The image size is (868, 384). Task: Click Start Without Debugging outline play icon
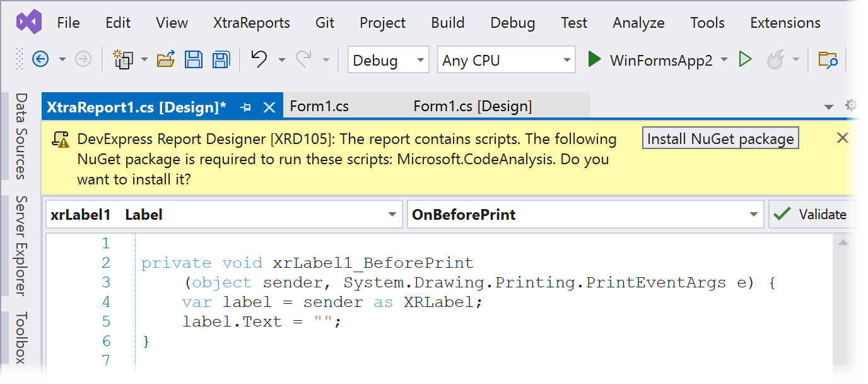pos(746,60)
